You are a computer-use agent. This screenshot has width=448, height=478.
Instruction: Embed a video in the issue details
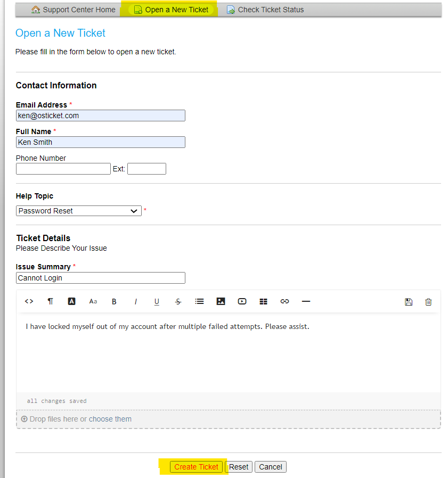242,301
